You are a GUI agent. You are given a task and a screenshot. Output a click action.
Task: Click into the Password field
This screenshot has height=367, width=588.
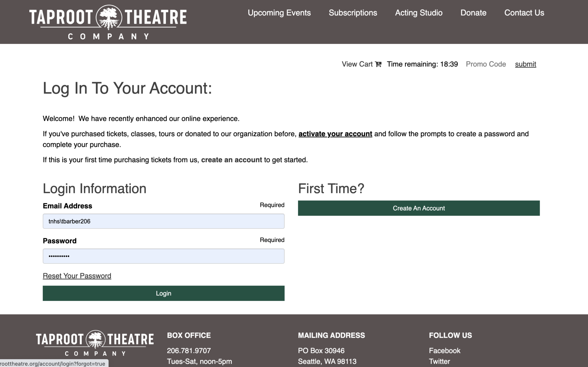163,256
